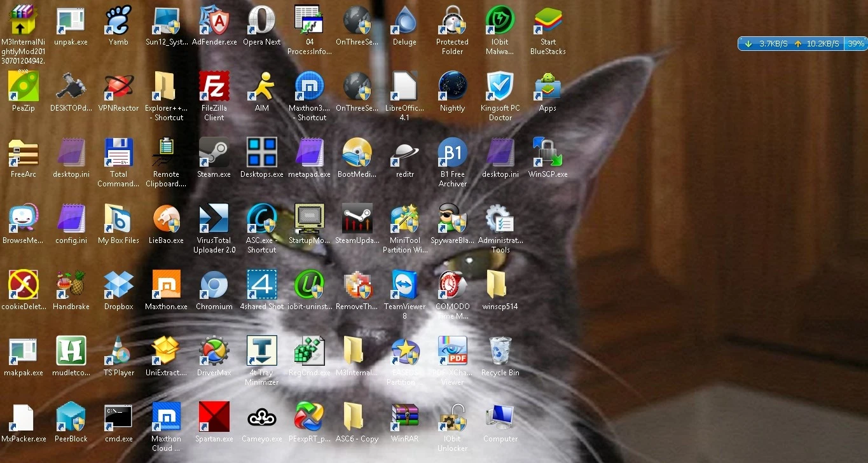
Task: Open the Maxthon Cloud icon
Action: [167, 417]
